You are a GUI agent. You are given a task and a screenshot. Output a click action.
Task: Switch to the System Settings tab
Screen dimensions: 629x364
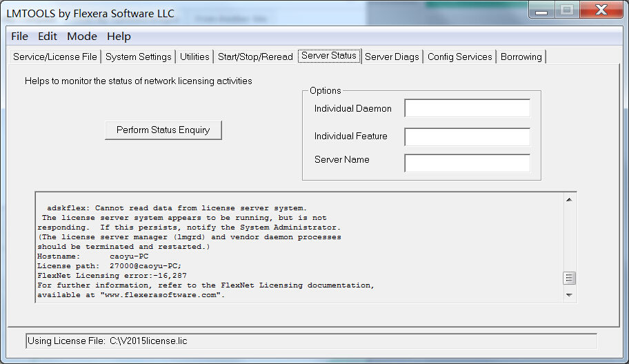click(139, 57)
